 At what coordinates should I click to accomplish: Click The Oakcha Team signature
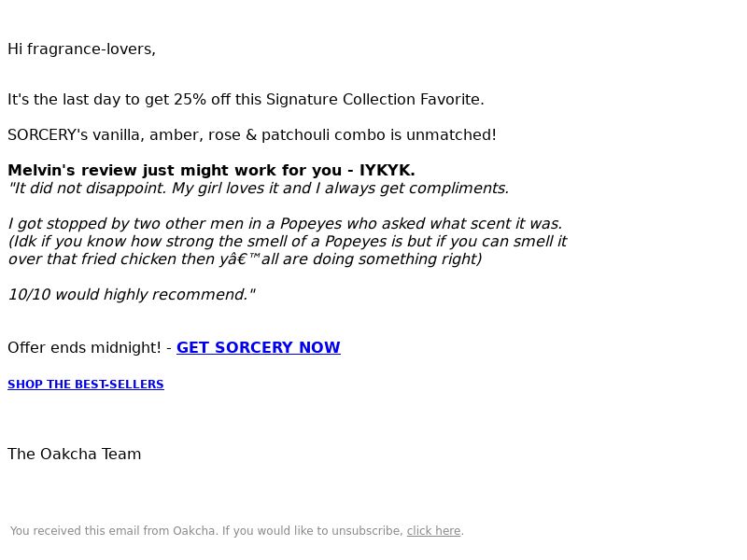(x=75, y=454)
